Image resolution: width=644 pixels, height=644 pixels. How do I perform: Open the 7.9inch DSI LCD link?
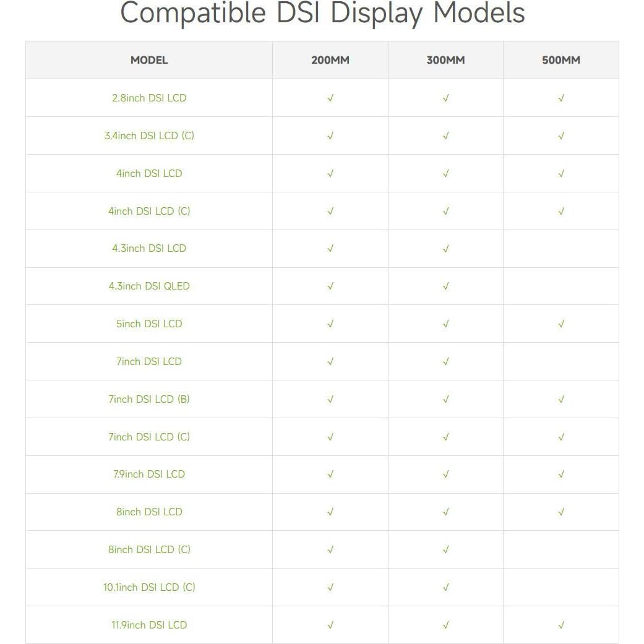coord(149,474)
